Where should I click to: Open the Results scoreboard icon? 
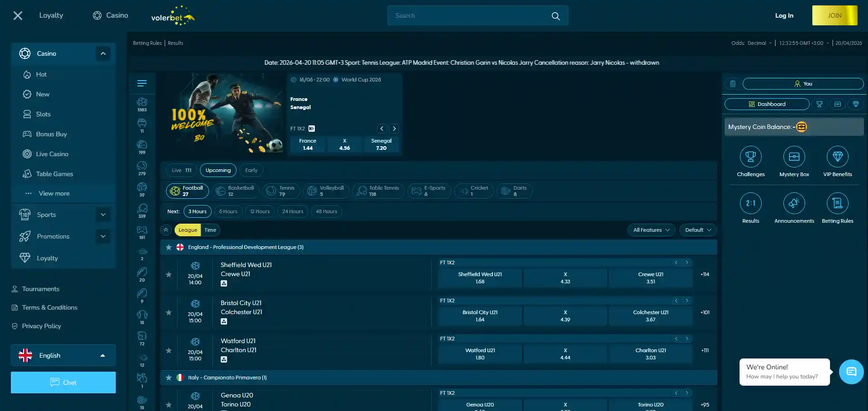point(750,204)
